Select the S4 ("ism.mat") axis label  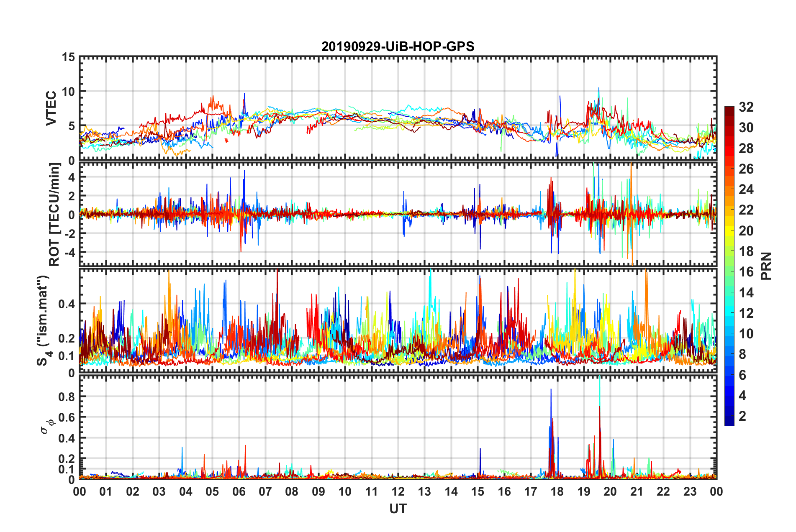pyautogui.click(x=44, y=320)
